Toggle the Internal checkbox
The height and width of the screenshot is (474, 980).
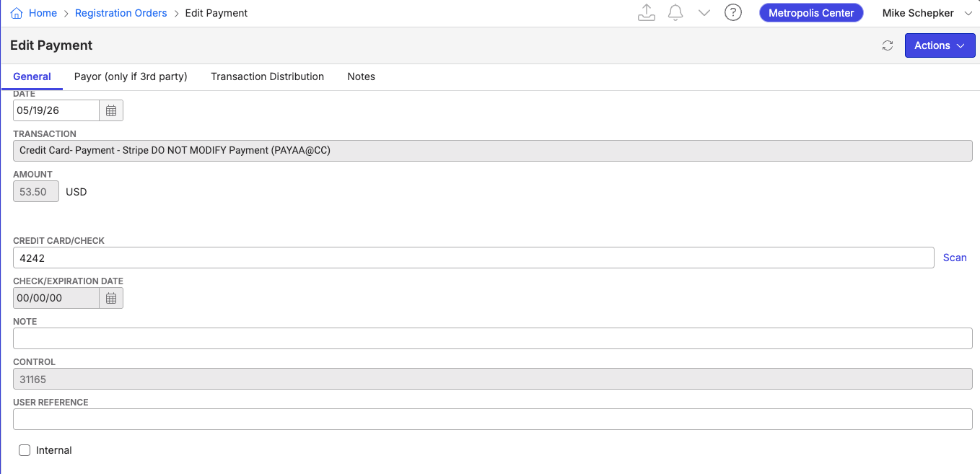[x=25, y=450]
